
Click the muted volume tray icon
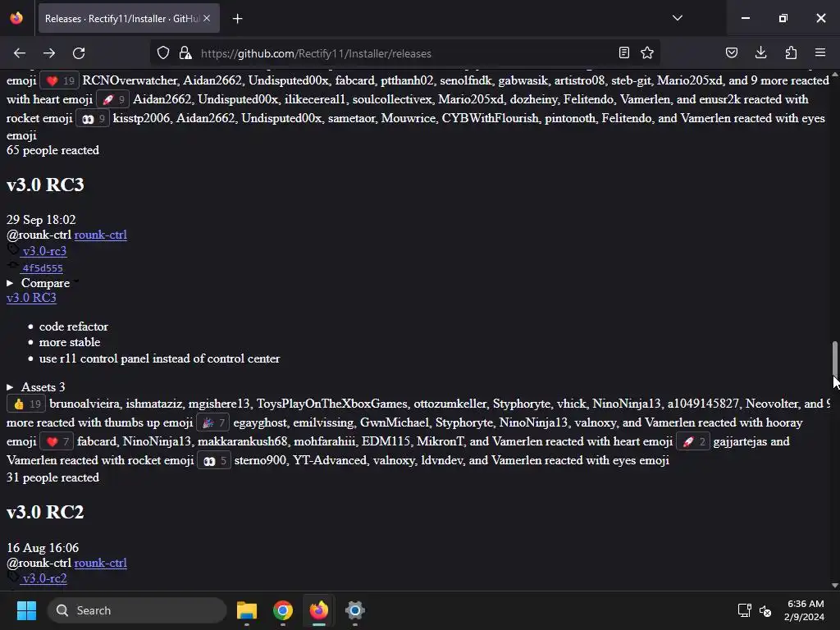[x=765, y=610]
